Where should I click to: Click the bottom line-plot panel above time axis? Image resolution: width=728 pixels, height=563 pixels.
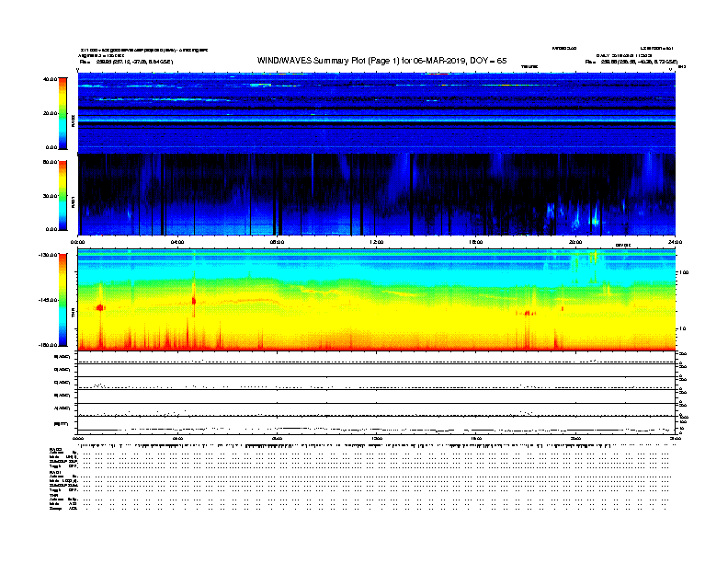click(x=377, y=425)
